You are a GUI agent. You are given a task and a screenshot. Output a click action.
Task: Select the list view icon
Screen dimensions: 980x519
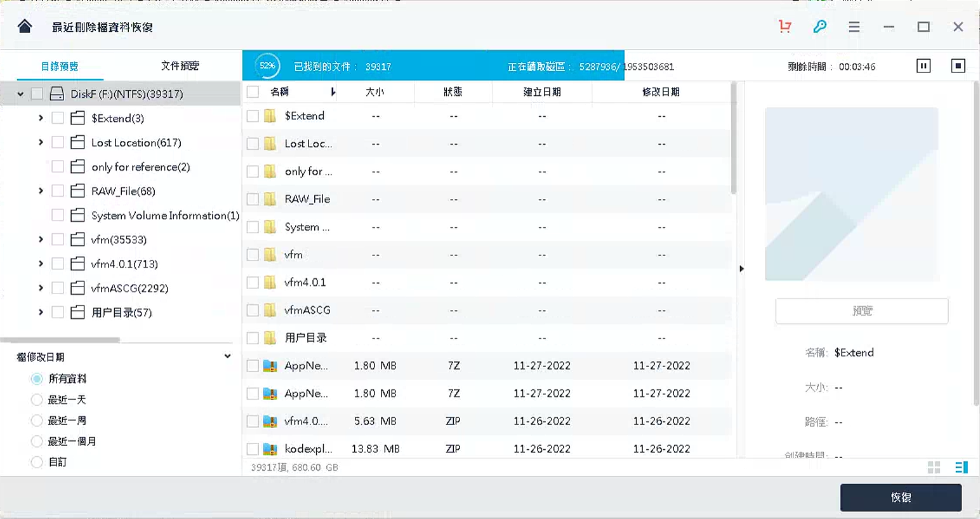[x=960, y=467]
